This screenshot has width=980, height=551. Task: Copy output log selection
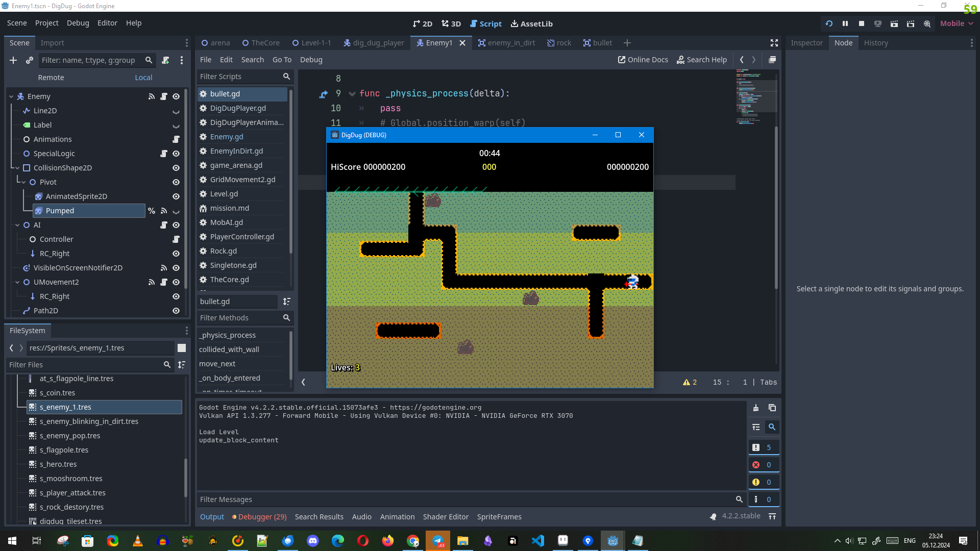click(772, 408)
